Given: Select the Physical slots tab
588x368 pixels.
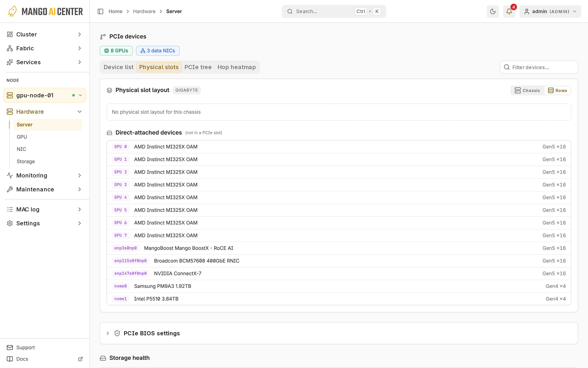Looking at the screenshot, I should (159, 67).
